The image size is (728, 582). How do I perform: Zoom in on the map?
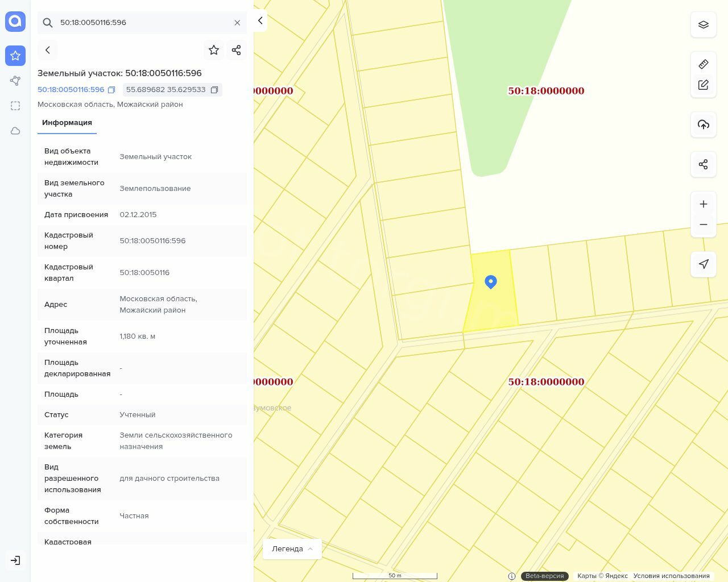click(x=703, y=204)
